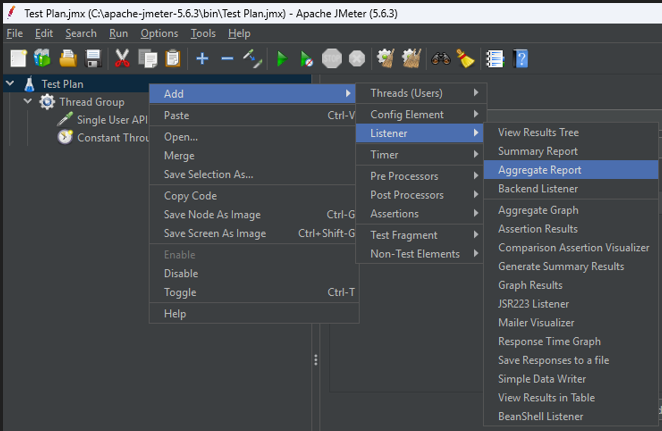The height and width of the screenshot is (431, 662).
Task: Expand the Pre Processors submenu
Action: (420, 176)
